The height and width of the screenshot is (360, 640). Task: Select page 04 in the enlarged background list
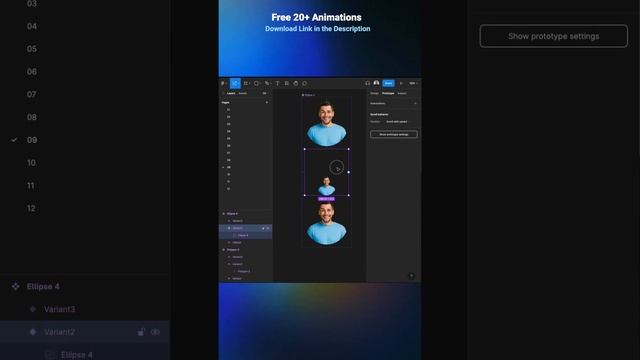pyautogui.click(x=32, y=26)
